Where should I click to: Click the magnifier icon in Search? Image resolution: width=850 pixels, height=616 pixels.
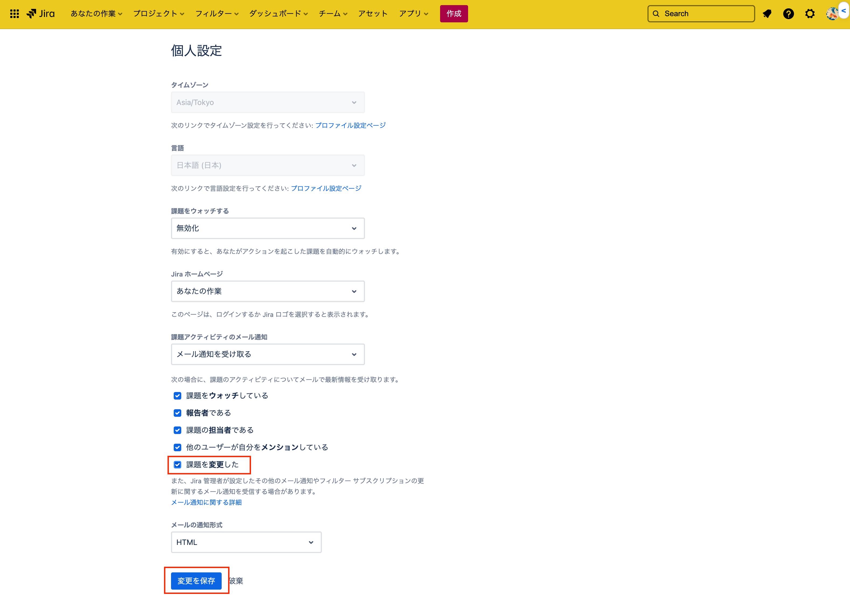point(656,14)
